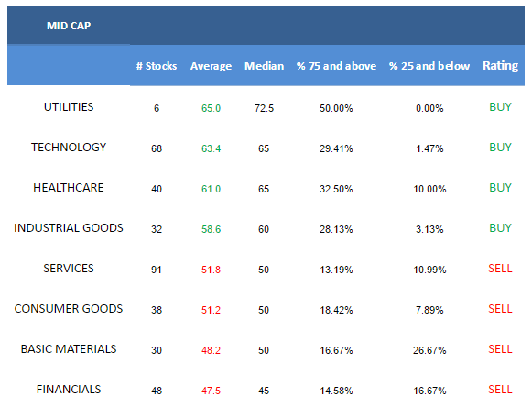The image size is (532, 407).
Task: Click the Average column header
Action: (x=211, y=66)
